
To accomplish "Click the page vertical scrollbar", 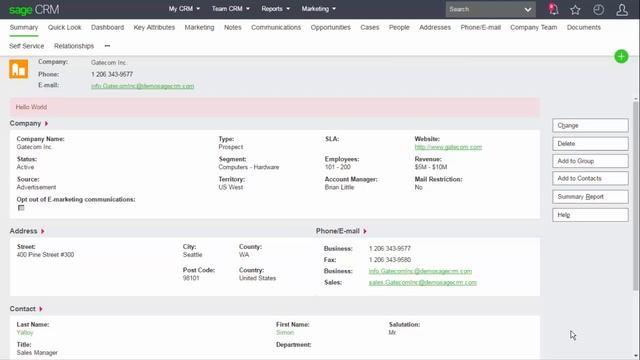I will click(x=636, y=196).
